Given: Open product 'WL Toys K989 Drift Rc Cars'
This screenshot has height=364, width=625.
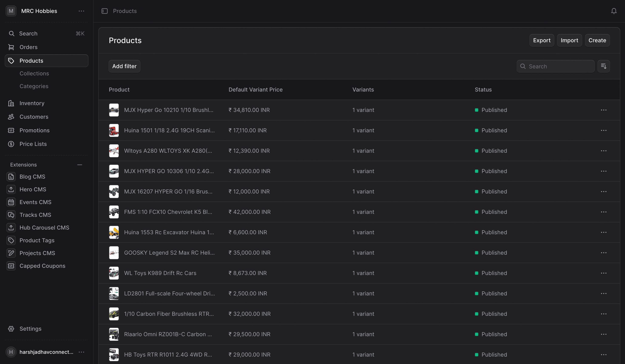Looking at the screenshot, I should pyautogui.click(x=160, y=273).
